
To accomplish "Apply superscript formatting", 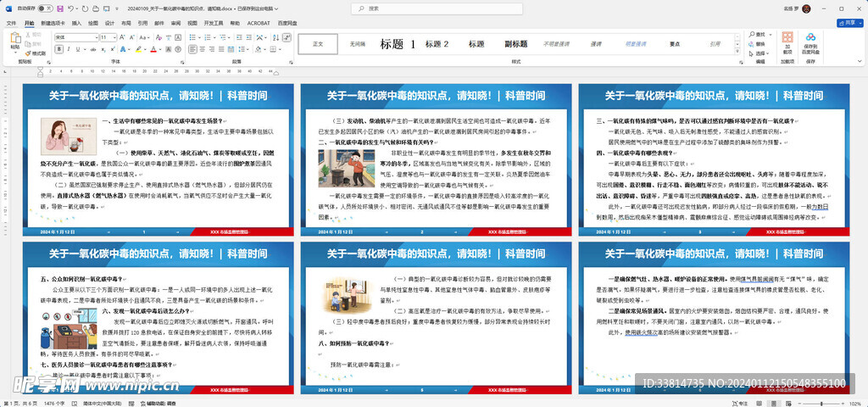I will tap(113, 49).
